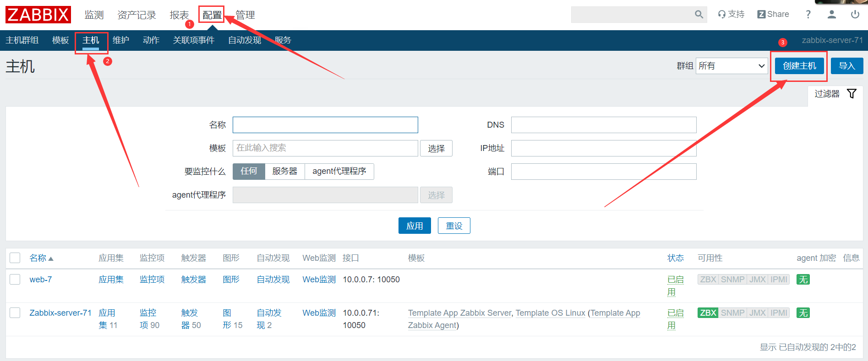Image resolution: width=868 pixels, height=361 pixels.
Task: Switch to 关联项事件 submenu
Action: 194,40
